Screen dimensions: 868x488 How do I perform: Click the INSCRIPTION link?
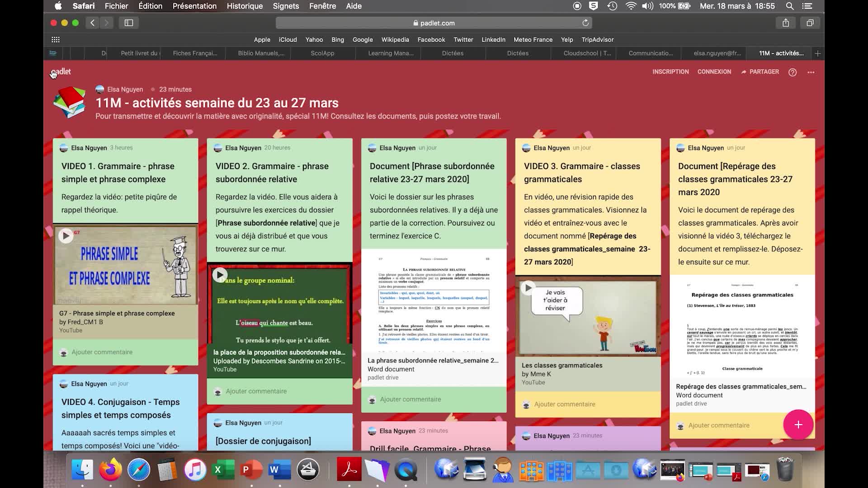670,72
